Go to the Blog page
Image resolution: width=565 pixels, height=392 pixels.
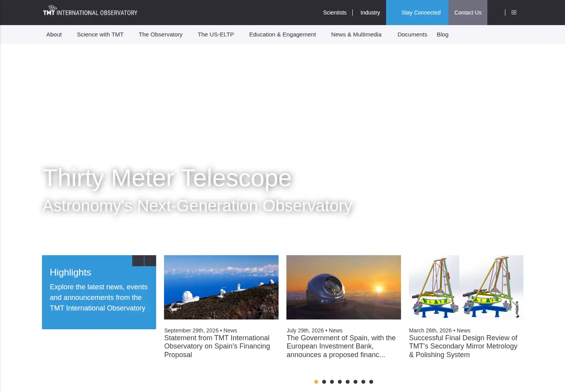(443, 34)
